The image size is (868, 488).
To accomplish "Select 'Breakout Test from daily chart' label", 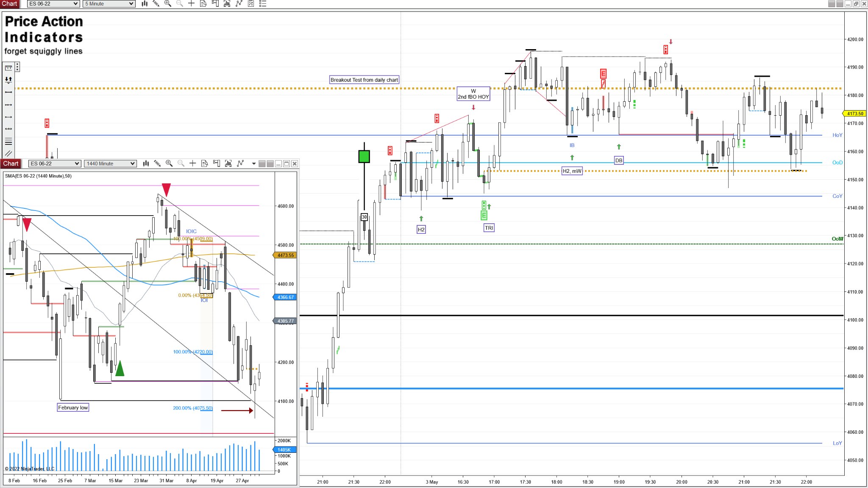I will tap(364, 80).
